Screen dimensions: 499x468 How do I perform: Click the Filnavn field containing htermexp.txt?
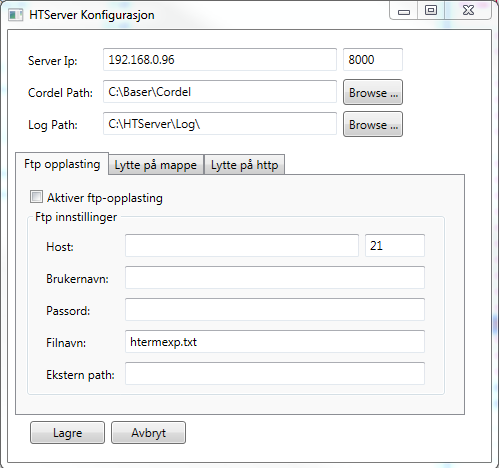point(275,342)
